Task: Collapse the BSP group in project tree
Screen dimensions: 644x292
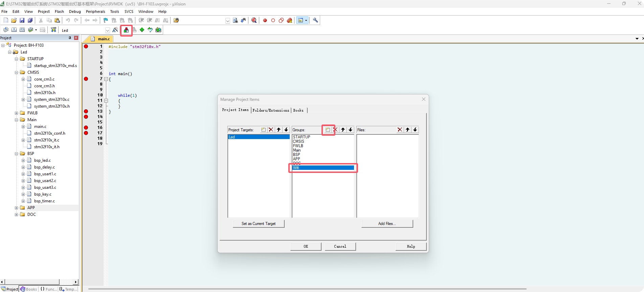Action: coord(16,154)
